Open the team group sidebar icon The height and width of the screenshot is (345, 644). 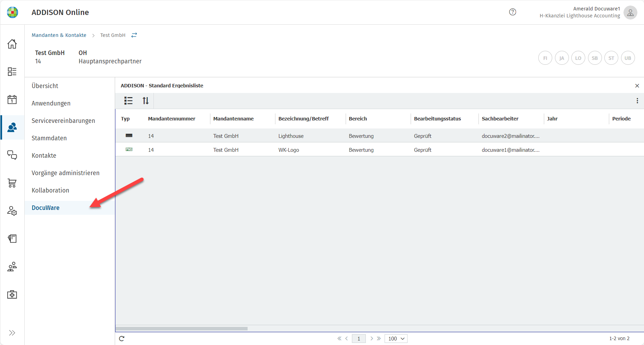tap(12, 267)
